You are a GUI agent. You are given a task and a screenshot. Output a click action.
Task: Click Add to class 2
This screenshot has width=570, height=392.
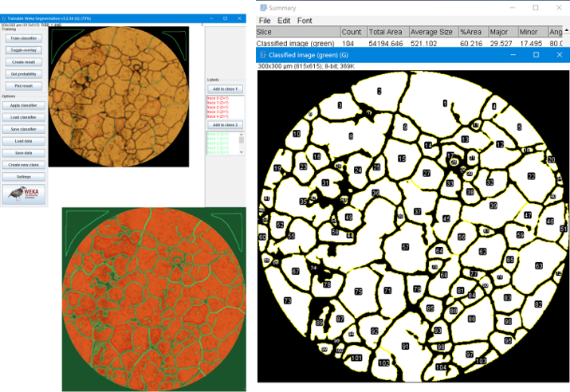click(x=225, y=125)
